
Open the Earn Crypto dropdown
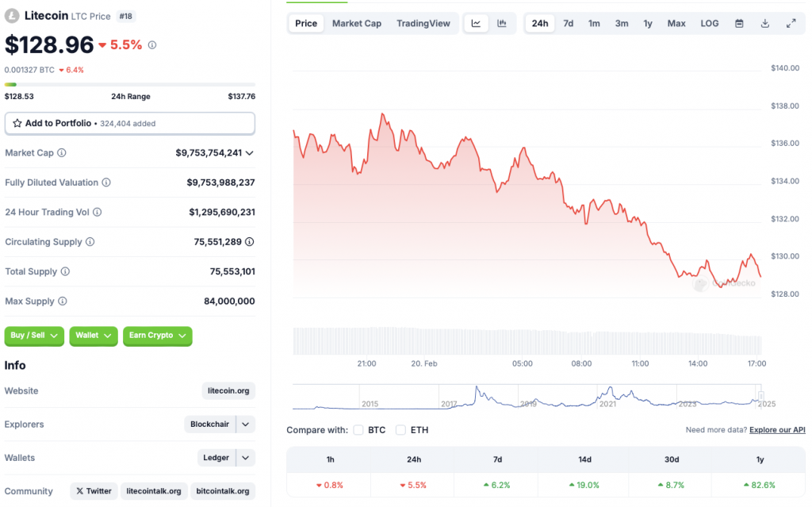[158, 336]
